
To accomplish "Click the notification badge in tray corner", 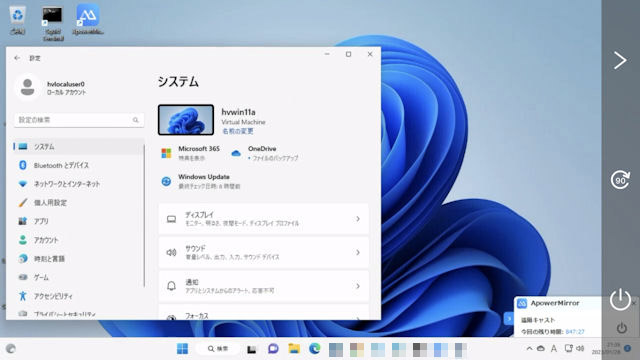I will [628, 348].
